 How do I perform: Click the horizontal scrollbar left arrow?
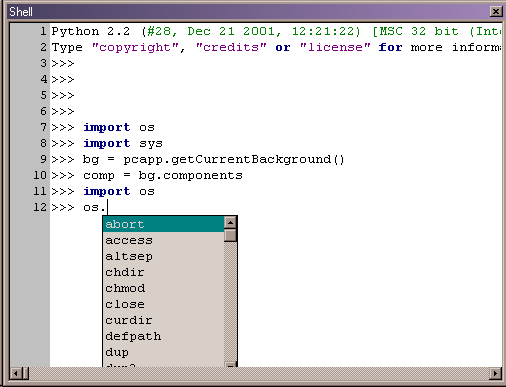tap(16, 373)
